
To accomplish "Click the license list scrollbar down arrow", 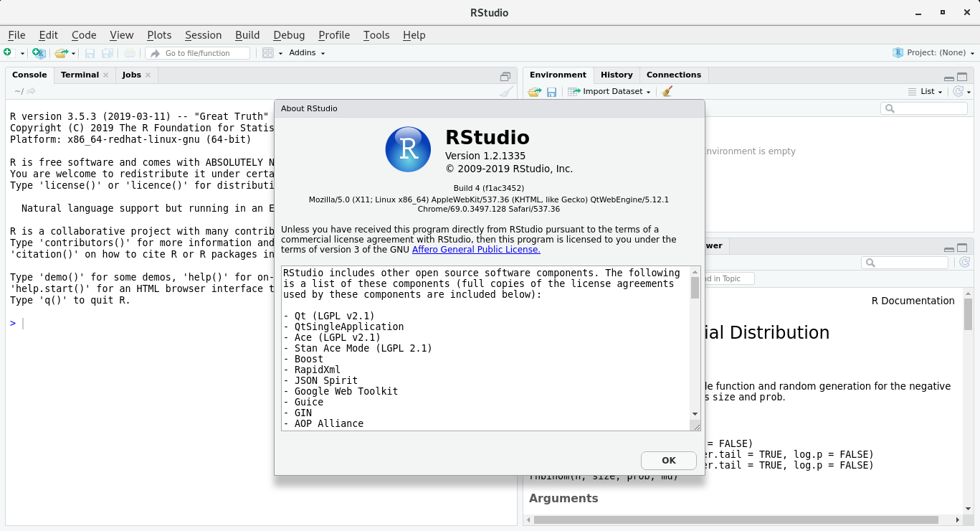I will 694,414.
